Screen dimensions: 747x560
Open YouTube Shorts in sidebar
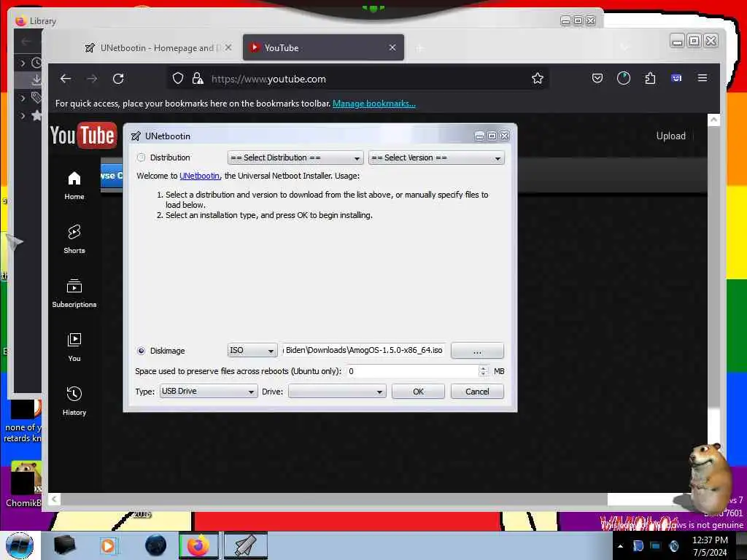74,239
